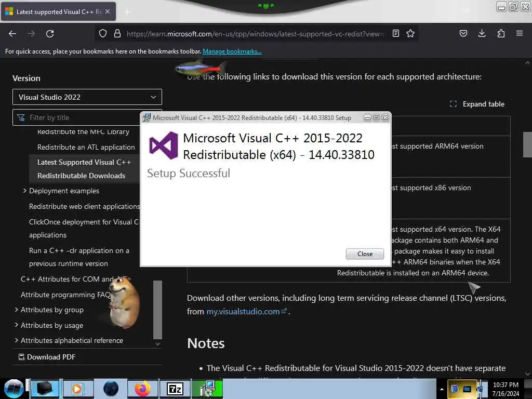Open the Downloads arrow icon
This screenshot has width=532, height=399.
(x=482, y=33)
